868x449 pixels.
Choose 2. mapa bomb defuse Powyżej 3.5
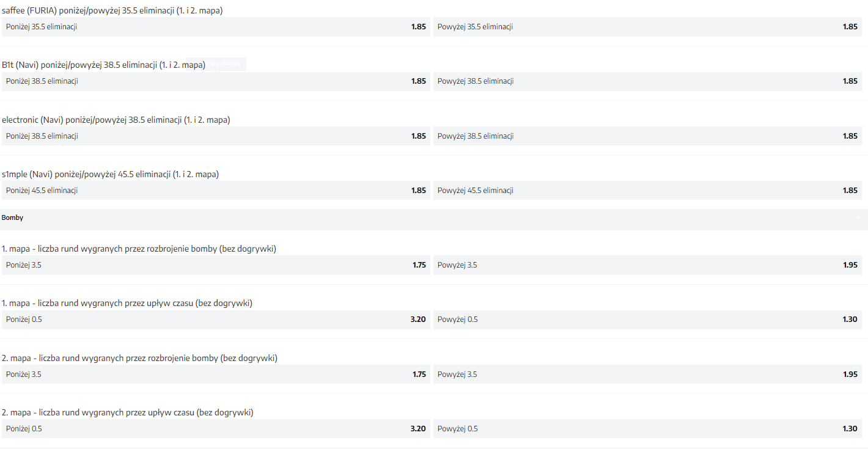pyautogui.click(x=647, y=374)
